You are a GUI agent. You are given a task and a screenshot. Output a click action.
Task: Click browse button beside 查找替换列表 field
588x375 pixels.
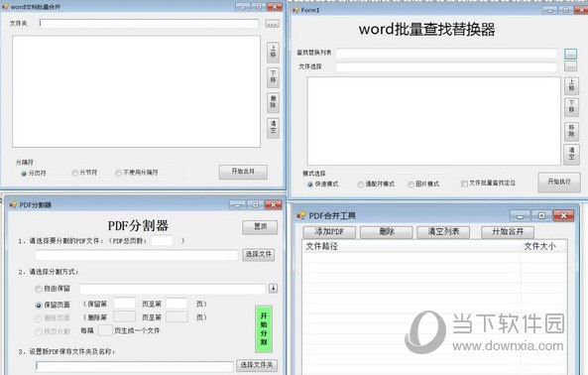pyautogui.click(x=570, y=54)
